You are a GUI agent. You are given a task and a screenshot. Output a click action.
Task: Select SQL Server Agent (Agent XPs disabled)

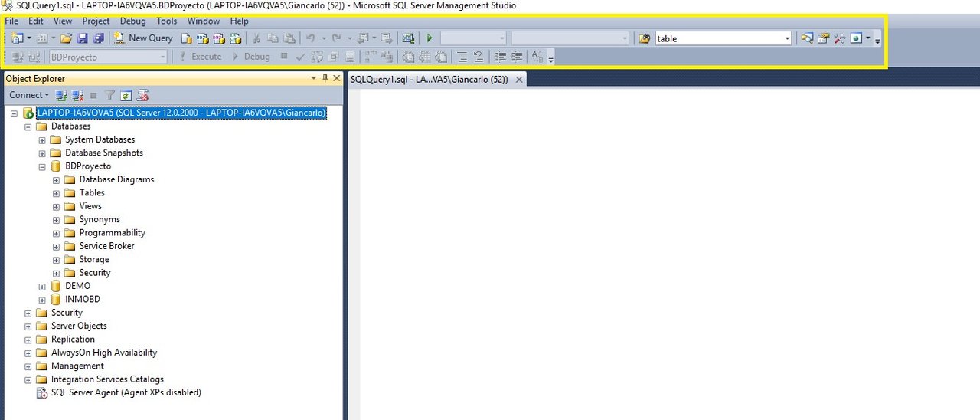pos(126,392)
